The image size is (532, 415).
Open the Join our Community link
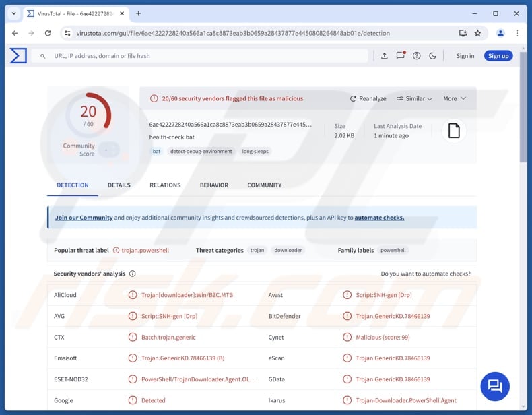point(84,218)
